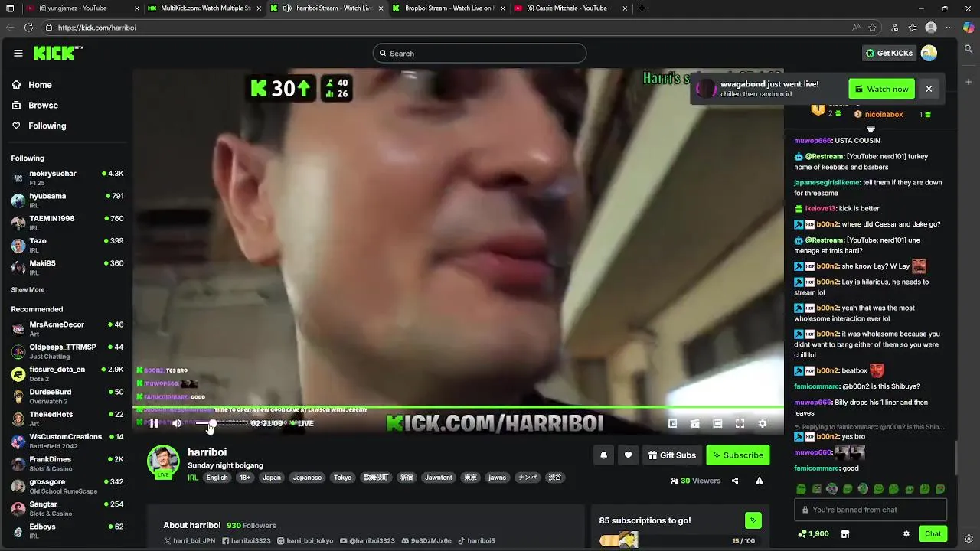Focus the Kick search field
The image size is (980, 551).
pos(479,53)
